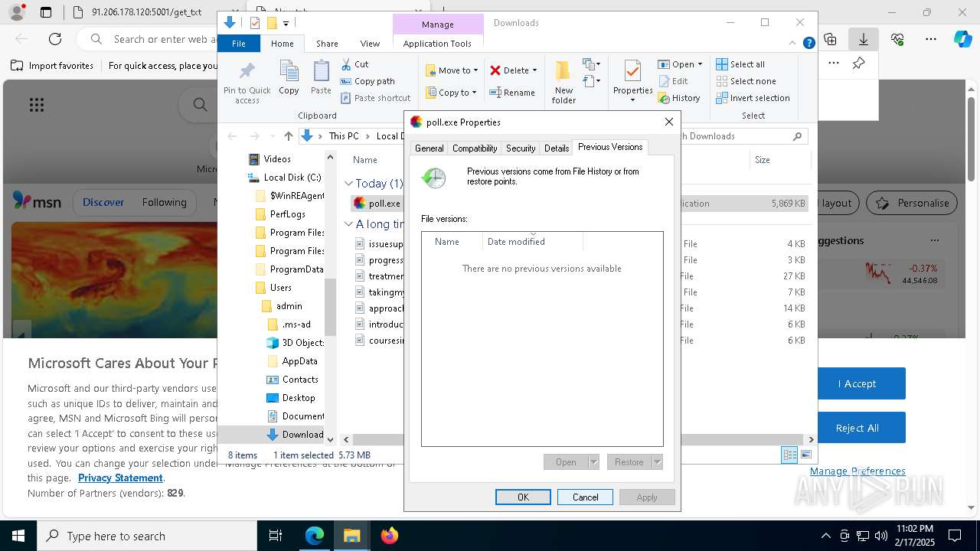Click the Edge downloads toolbar icon
Screen dimensions: 980x551
click(863, 39)
